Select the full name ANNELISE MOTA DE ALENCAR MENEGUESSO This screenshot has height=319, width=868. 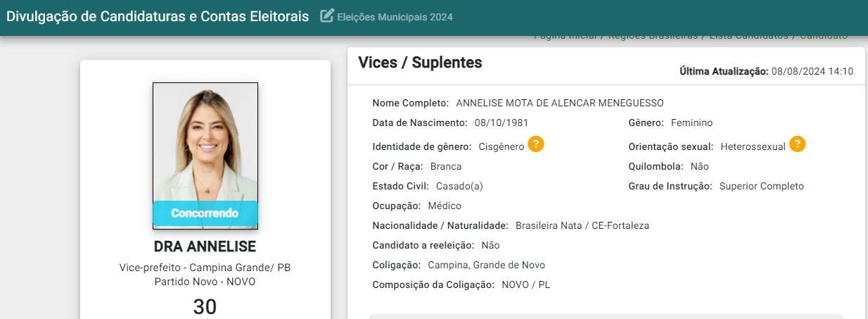559,103
